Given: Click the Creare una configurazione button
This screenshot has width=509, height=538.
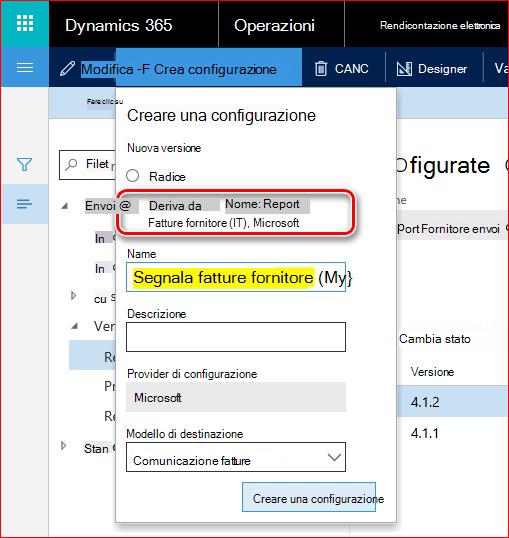Looking at the screenshot, I should 309,497.
